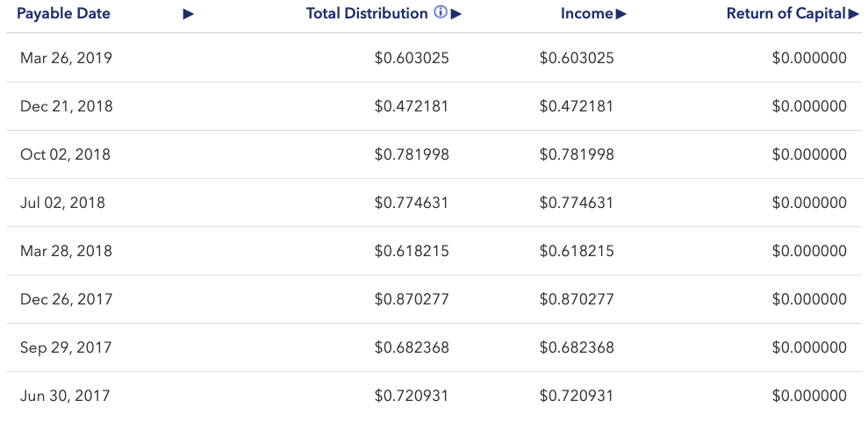The image size is (868, 422).
Task: Select the Jul 02, 2018 date cell
Action: coord(62,203)
